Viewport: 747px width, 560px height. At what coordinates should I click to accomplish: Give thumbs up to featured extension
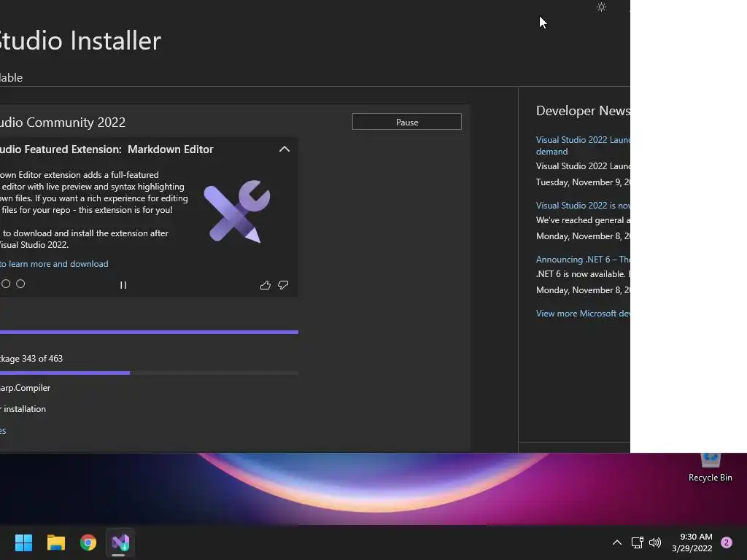266,285
